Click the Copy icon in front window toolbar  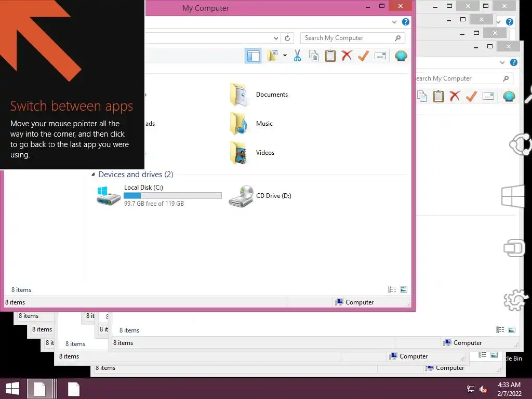[314, 56]
